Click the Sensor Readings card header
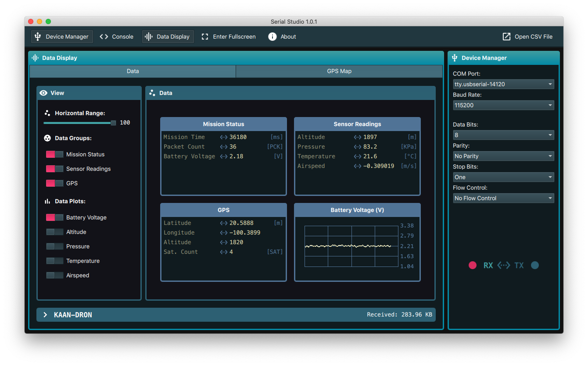The image size is (588, 366). click(357, 124)
